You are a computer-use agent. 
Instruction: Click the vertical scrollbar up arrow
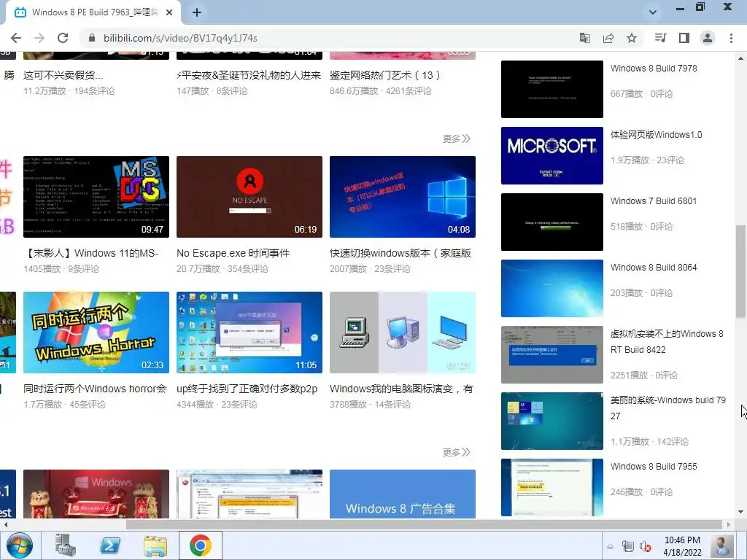(741, 58)
